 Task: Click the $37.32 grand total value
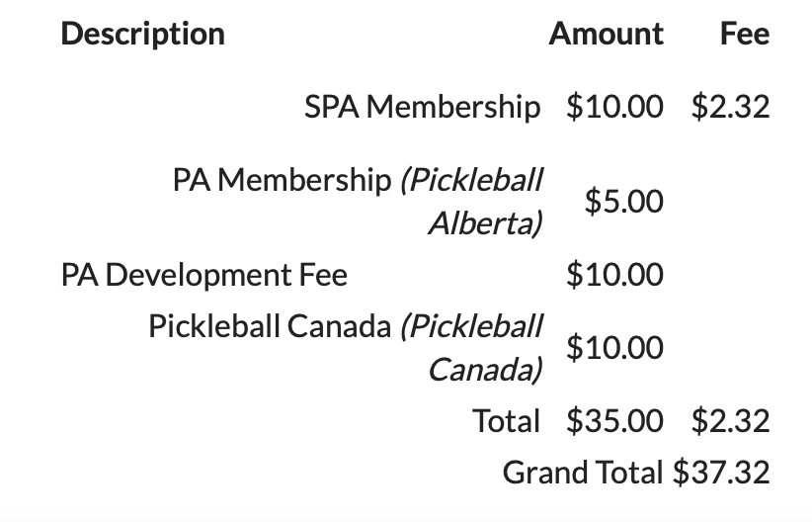[x=721, y=473]
